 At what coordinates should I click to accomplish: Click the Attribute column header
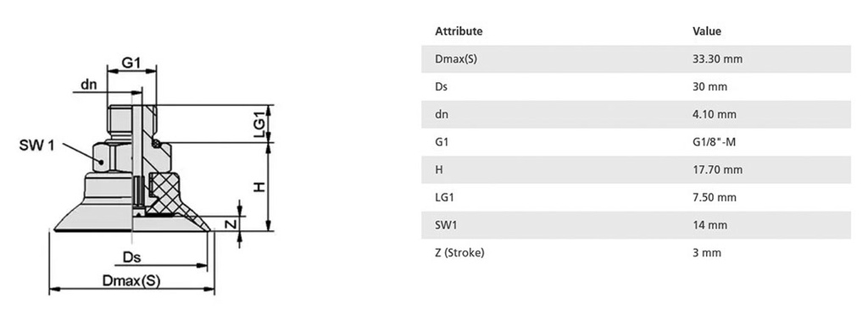(459, 31)
